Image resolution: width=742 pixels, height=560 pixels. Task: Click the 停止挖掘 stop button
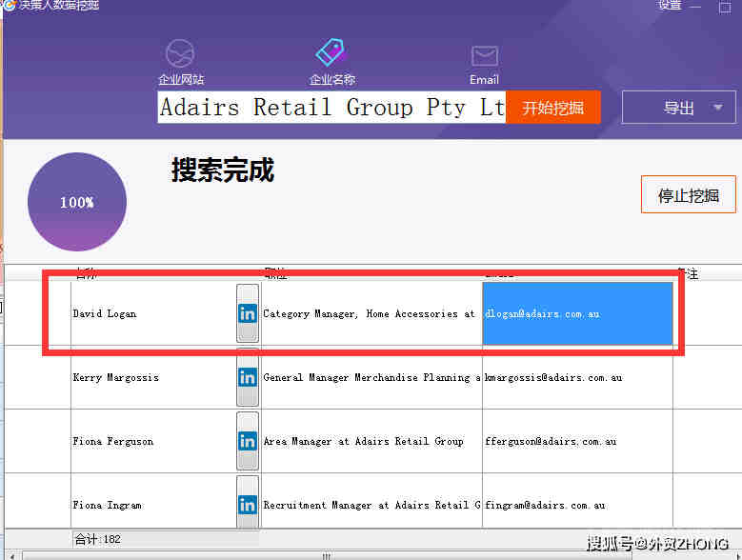(689, 194)
